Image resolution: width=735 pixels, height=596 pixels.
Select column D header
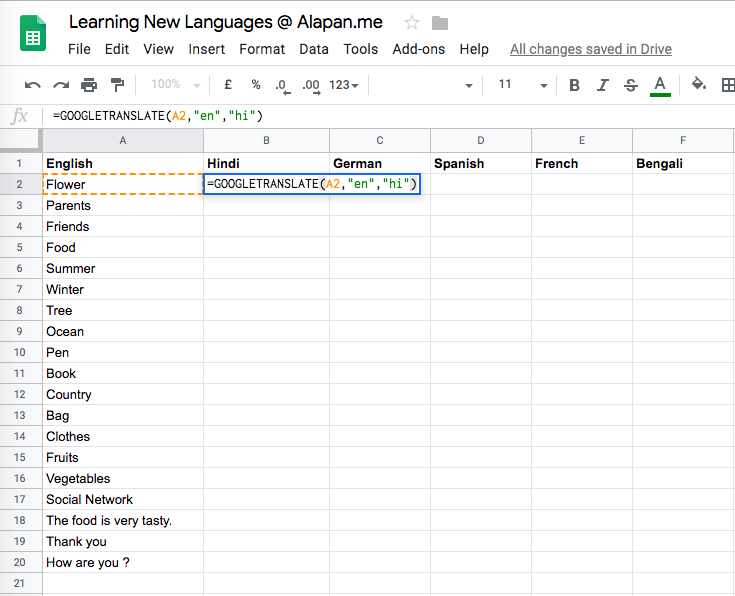pos(481,140)
